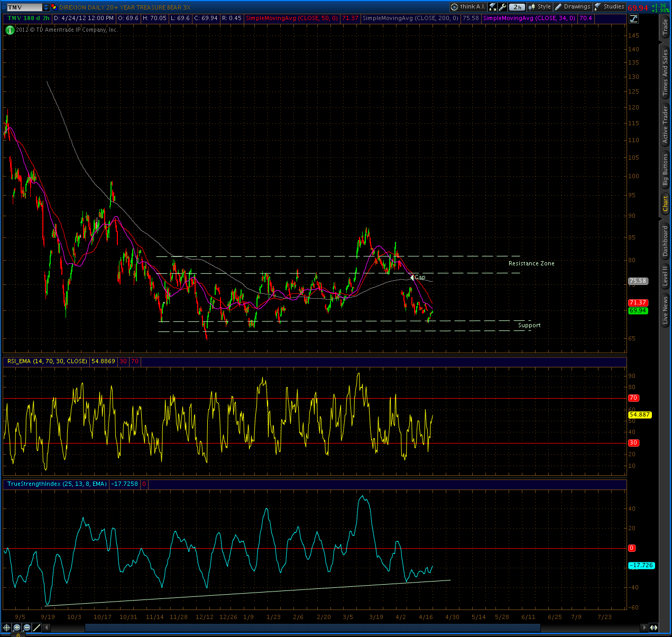
Task: Open the Drawings menu
Action: (573, 7)
